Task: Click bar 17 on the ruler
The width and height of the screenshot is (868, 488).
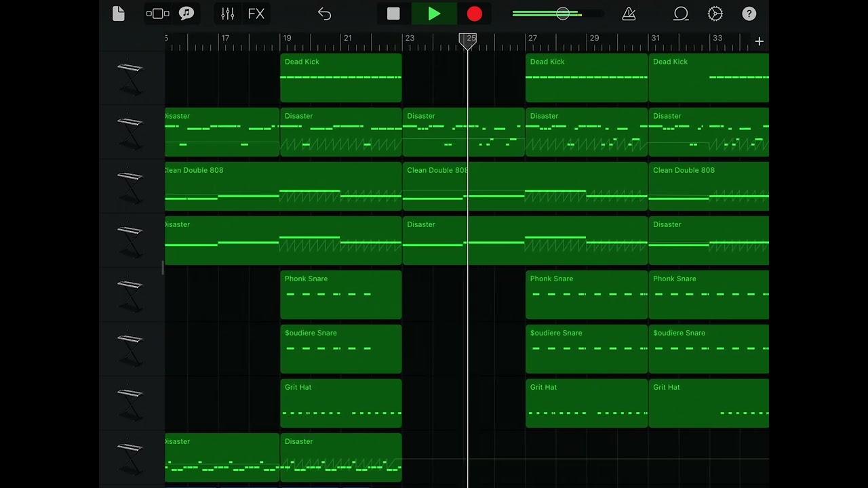Action: [x=225, y=39]
